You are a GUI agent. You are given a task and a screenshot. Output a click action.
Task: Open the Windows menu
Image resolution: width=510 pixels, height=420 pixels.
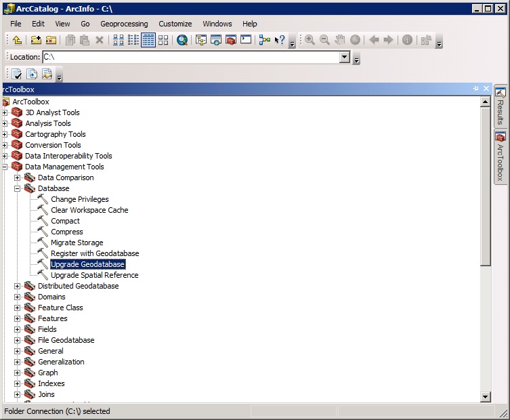(217, 24)
